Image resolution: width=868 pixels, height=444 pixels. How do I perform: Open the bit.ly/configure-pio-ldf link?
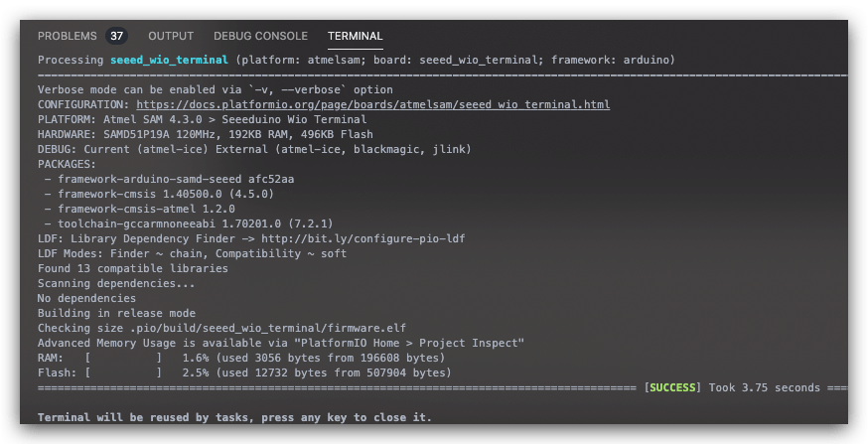pos(363,238)
